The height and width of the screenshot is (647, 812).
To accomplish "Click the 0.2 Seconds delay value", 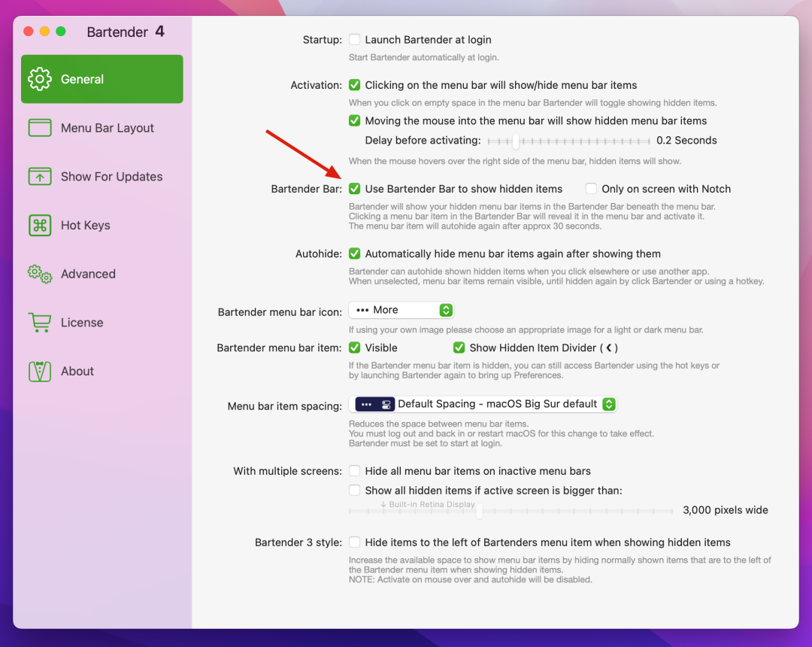I will click(x=686, y=141).
